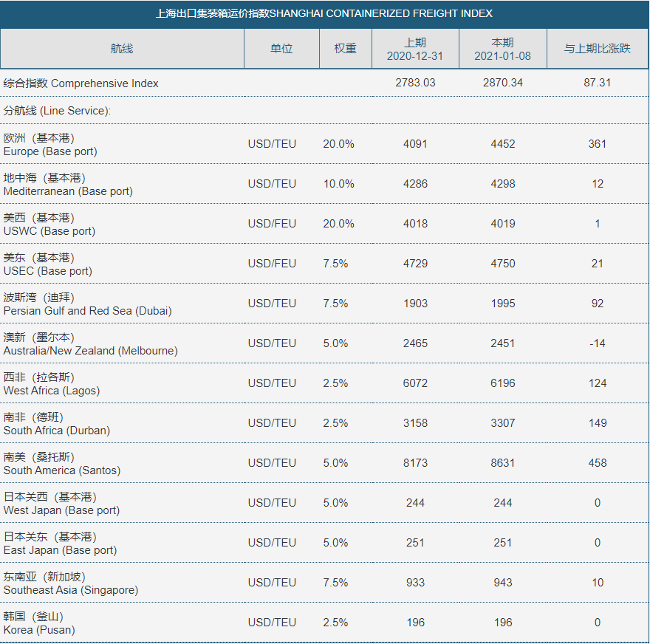The width and height of the screenshot is (650, 644).
Task: Click the 航线 column header
Action: tap(122, 49)
